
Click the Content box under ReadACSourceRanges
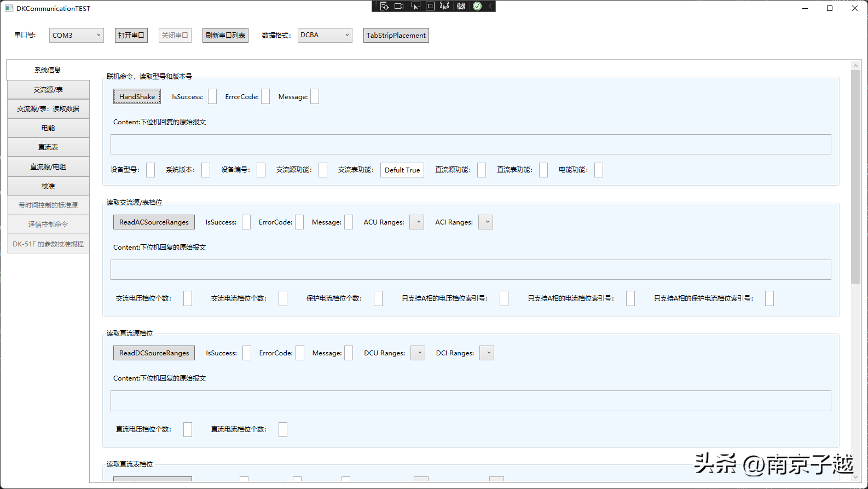pyautogui.click(x=471, y=270)
